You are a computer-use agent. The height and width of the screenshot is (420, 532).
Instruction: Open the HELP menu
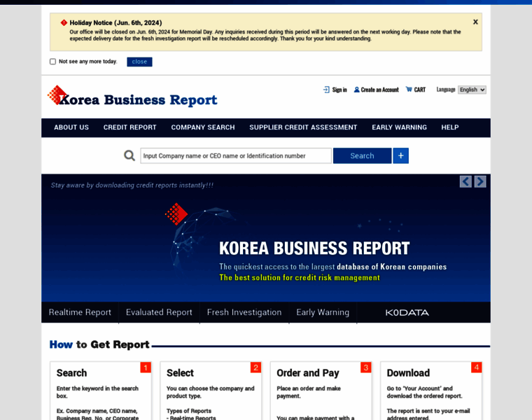[450, 127]
